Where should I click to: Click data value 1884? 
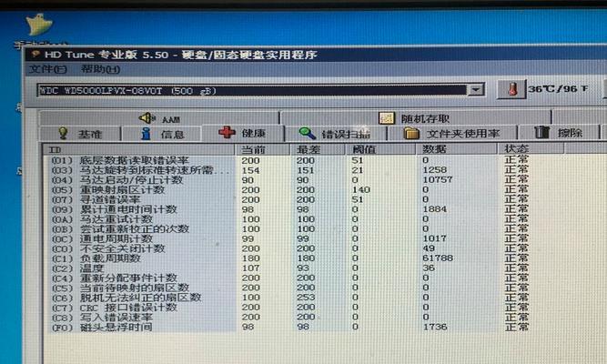(x=435, y=209)
